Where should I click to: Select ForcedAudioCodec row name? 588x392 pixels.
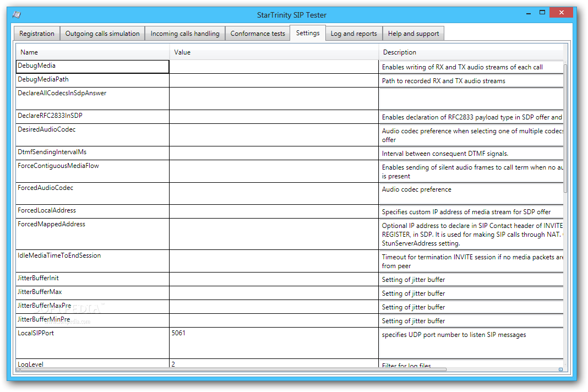pos(92,193)
